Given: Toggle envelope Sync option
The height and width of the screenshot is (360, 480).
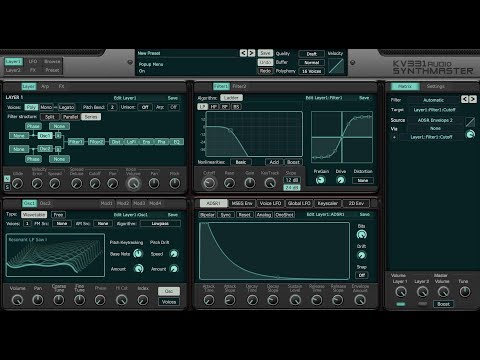Looking at the screenshot, I should coord(226,215).
